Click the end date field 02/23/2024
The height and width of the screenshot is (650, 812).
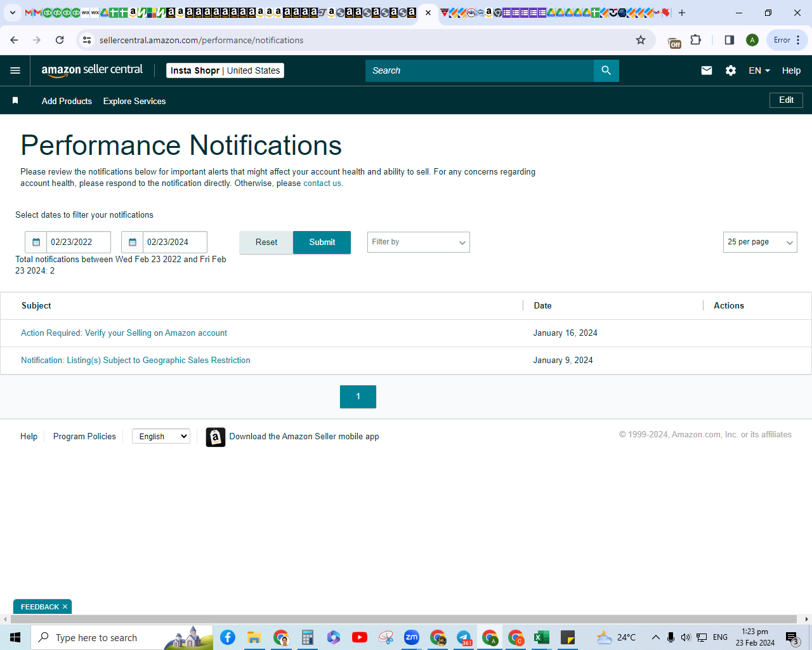click(x=175, y=242)
